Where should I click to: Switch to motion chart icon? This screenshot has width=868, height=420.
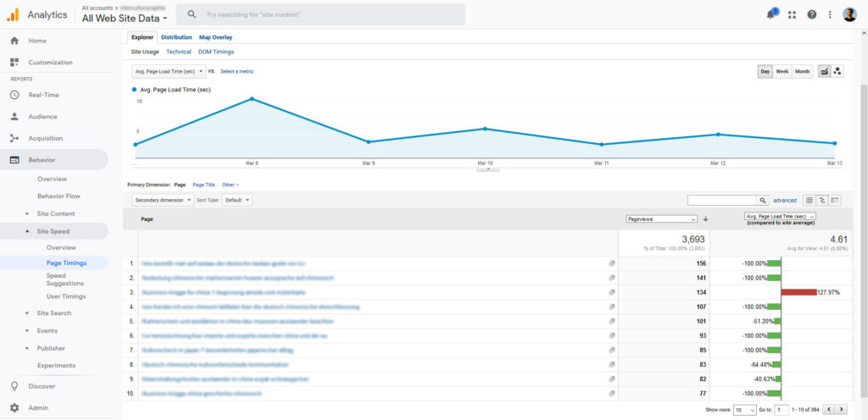837,71
